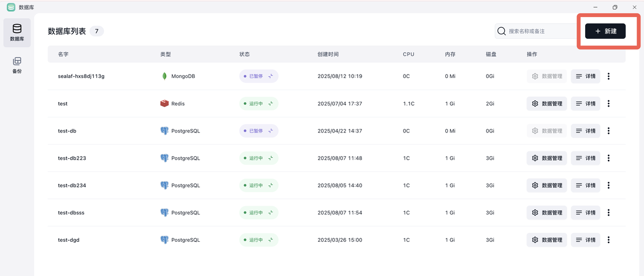Click 运行中 status badge of test-db234
Viewport: 644px width, 276px height.
259,185
